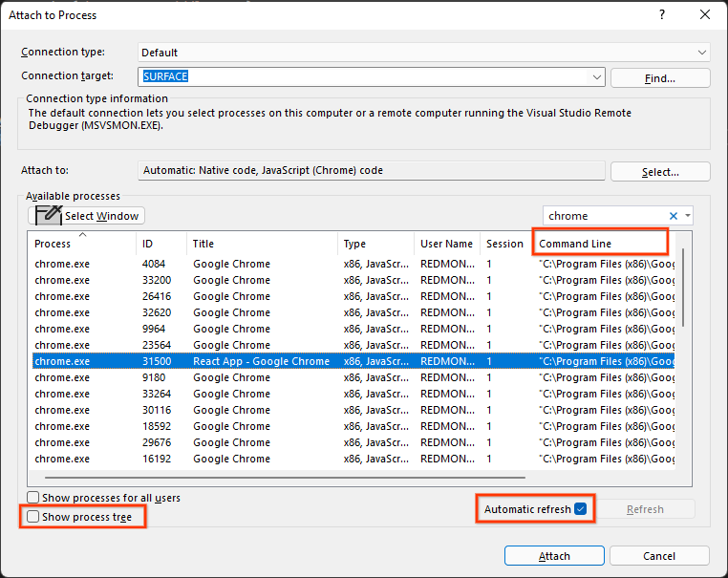Select chrome.exe process with ID 23564

tap(353, 345)
